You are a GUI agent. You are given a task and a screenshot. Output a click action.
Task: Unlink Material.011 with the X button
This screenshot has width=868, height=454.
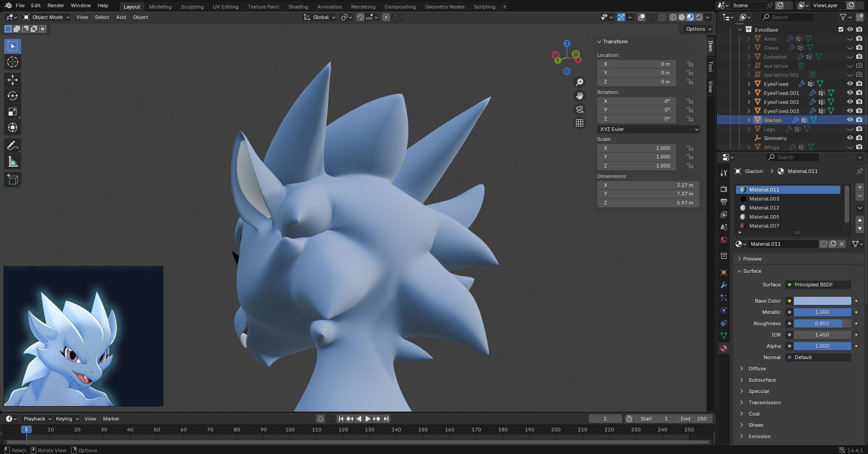point(842,244)
